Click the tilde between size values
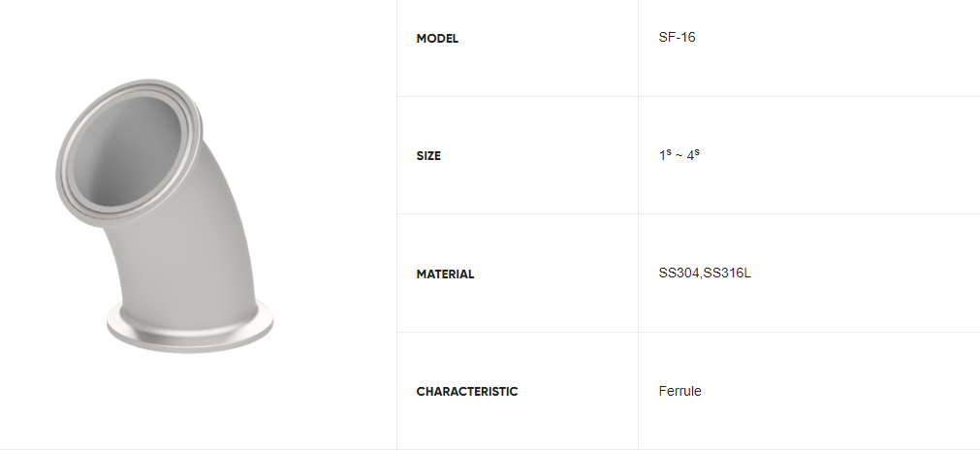 [680, 156]
